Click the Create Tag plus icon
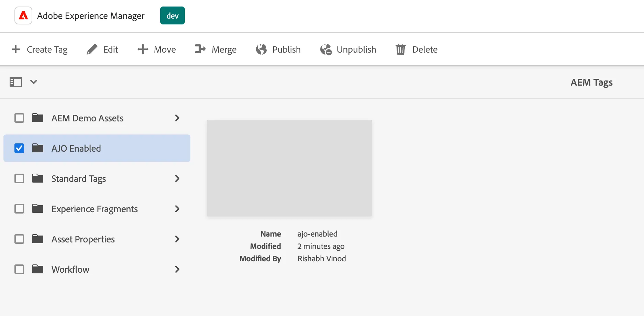Image resolution: width=644 pixels, height=316 pixels. 16,49
